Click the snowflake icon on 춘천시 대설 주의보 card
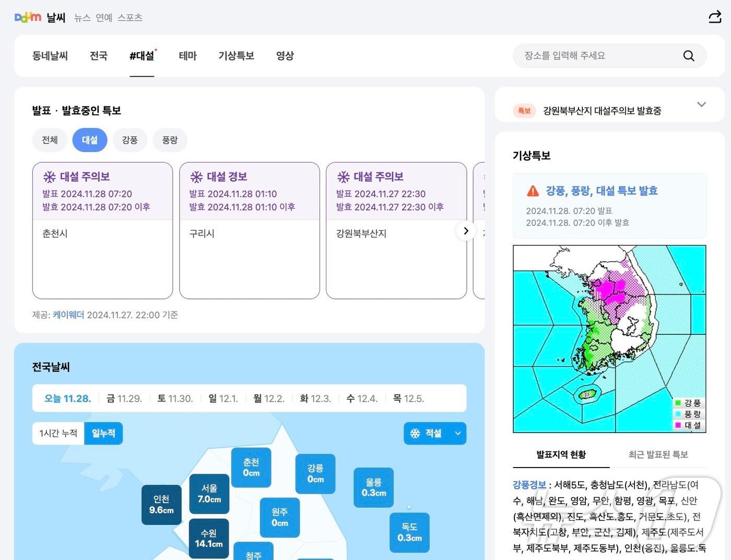Viewport: 731px width, 560px height. pyautogui.click(x=49, y=177)
